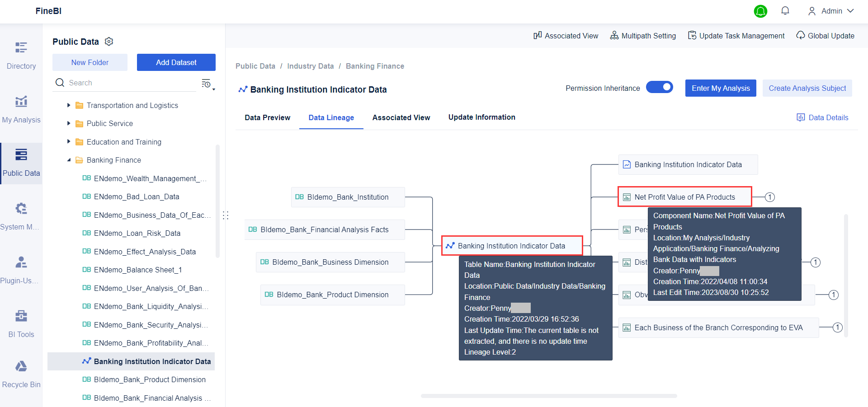Click Create Analysis Subject
868x407 pixels.
[807, 88]
